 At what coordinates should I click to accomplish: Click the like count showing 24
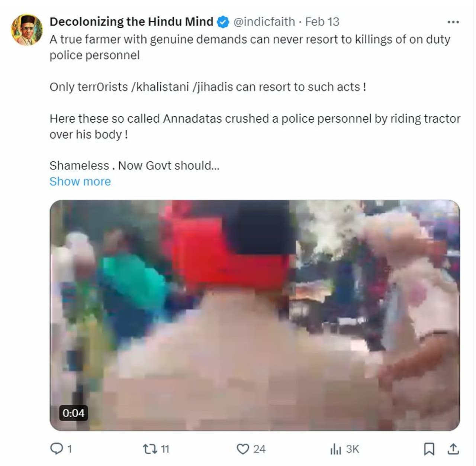[259, 449]
